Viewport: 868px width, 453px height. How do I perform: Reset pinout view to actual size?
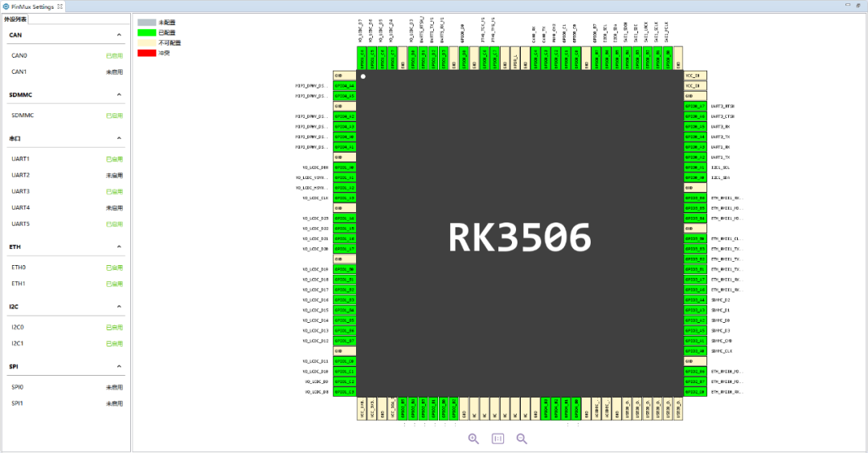(x=497, y=439)
